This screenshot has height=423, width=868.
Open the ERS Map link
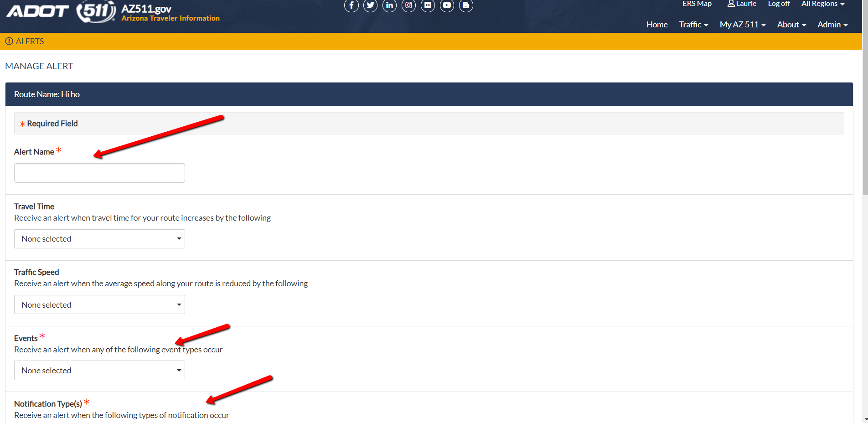tap(697, 4)
